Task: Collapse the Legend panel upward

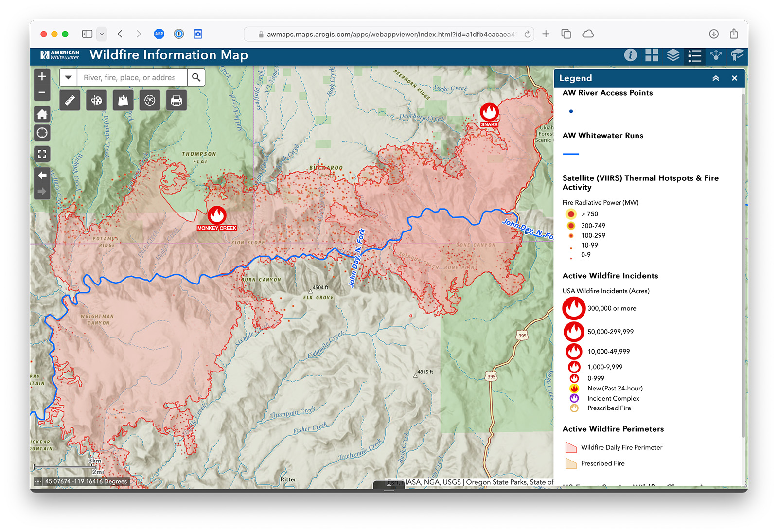Action: click(715, 78)
